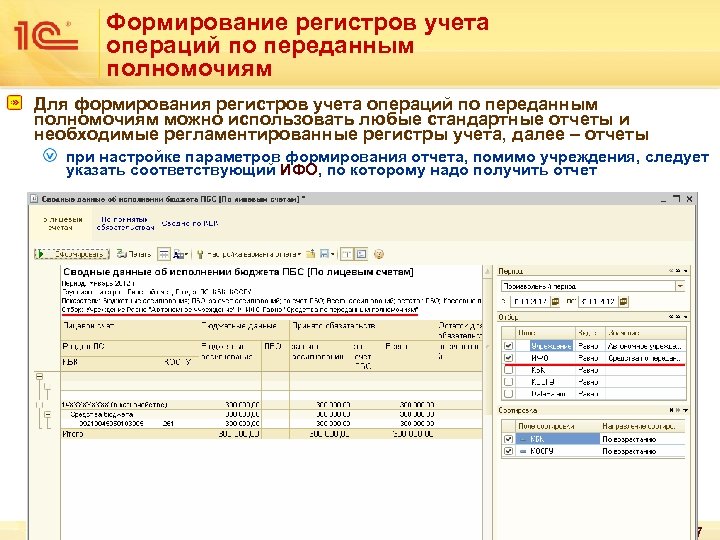
Task: Click По возрастанию direction for КОСГУ sorting
Action: point(643,451)
